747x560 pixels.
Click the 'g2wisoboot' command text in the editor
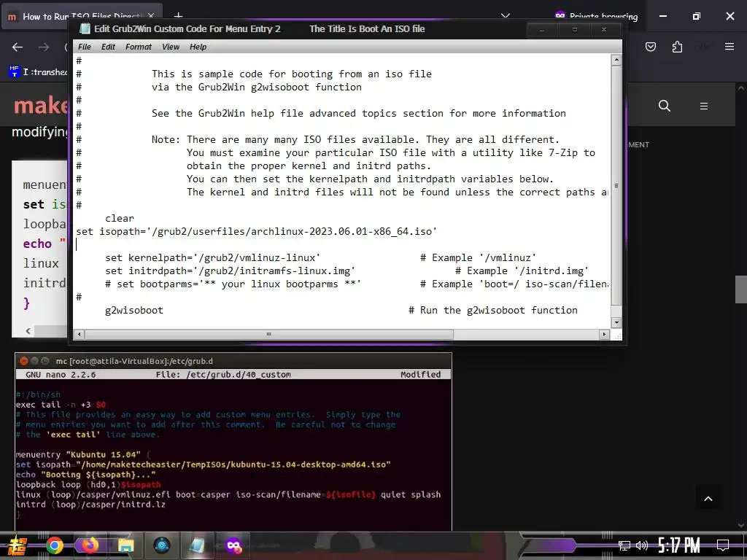(134, 311)
